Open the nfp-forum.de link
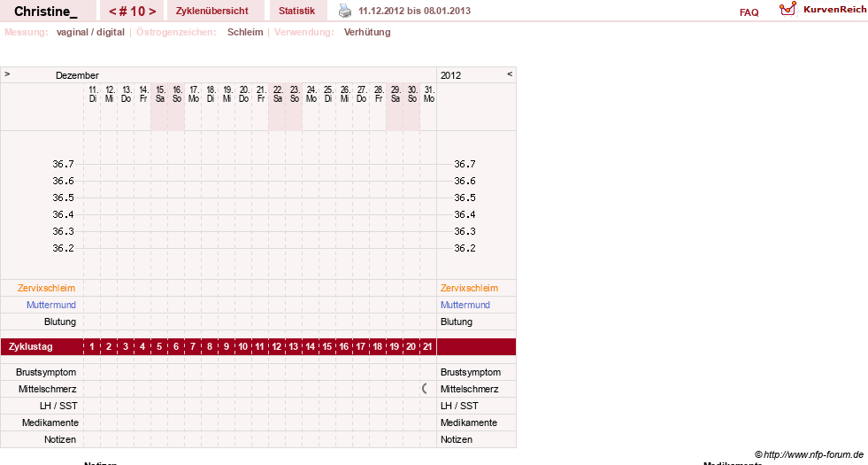The width and height of the screenshot is (868, 465). click(x=809, y=454)
